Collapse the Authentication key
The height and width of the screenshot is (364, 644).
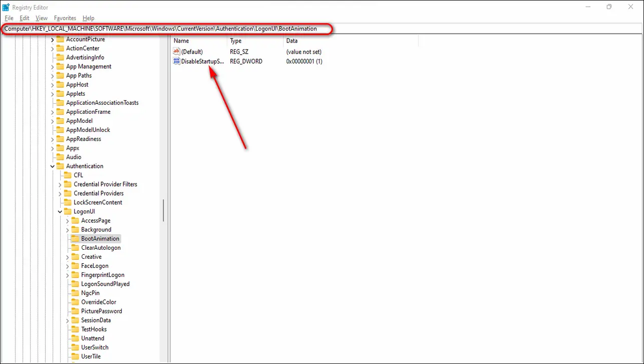(53, 166)
